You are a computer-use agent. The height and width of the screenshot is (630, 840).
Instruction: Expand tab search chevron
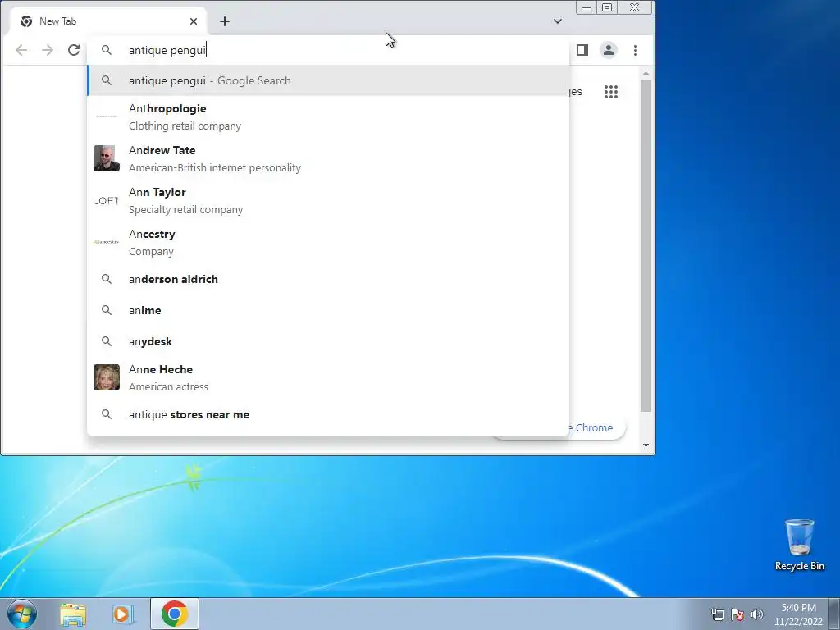tap(558, 21)
